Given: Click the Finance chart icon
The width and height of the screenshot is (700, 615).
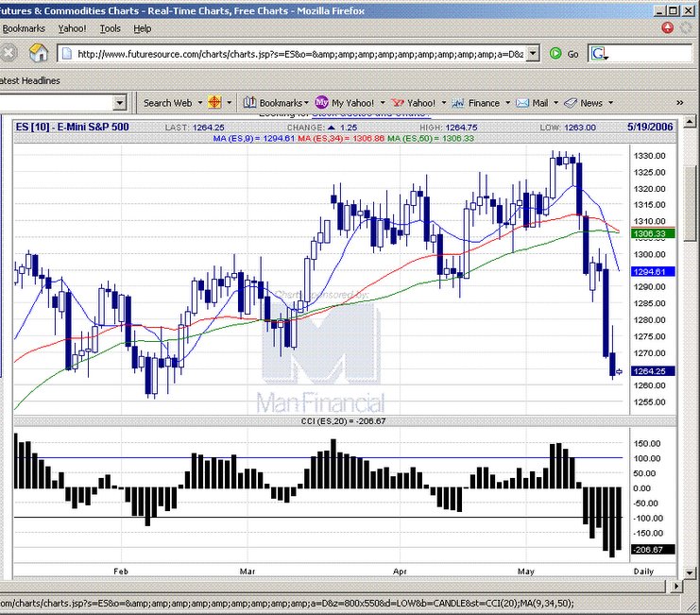Looking at the screenshot, I should [458, 103].
